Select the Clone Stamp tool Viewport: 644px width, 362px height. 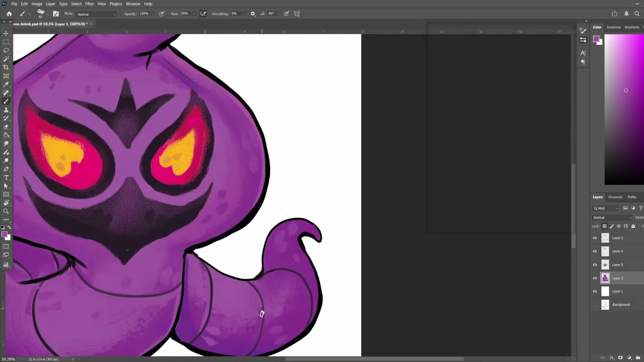tap(6, 110)
